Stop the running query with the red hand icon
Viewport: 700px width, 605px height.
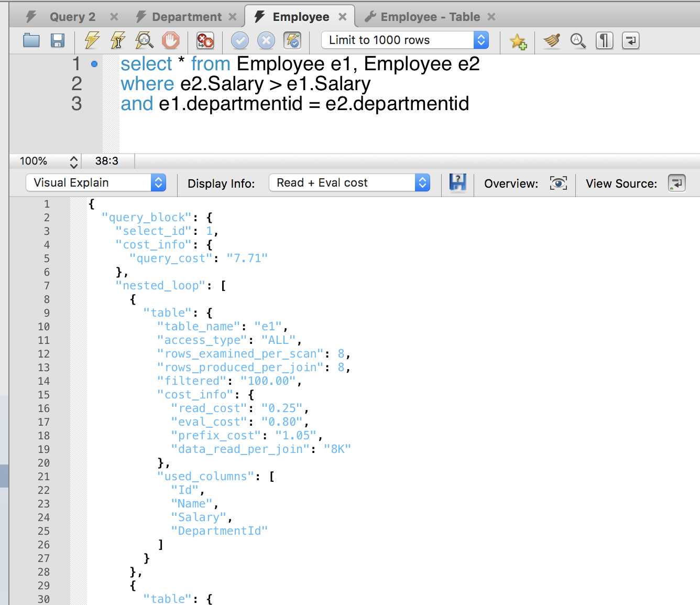170,40
